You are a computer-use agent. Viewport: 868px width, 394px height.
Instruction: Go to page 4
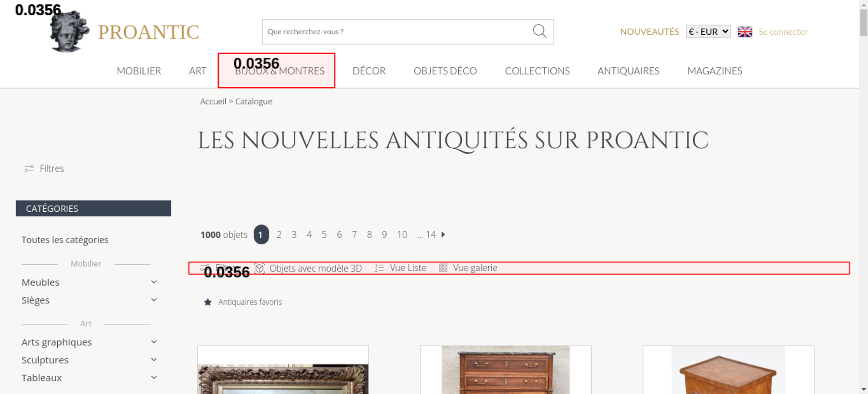[309, 235]
